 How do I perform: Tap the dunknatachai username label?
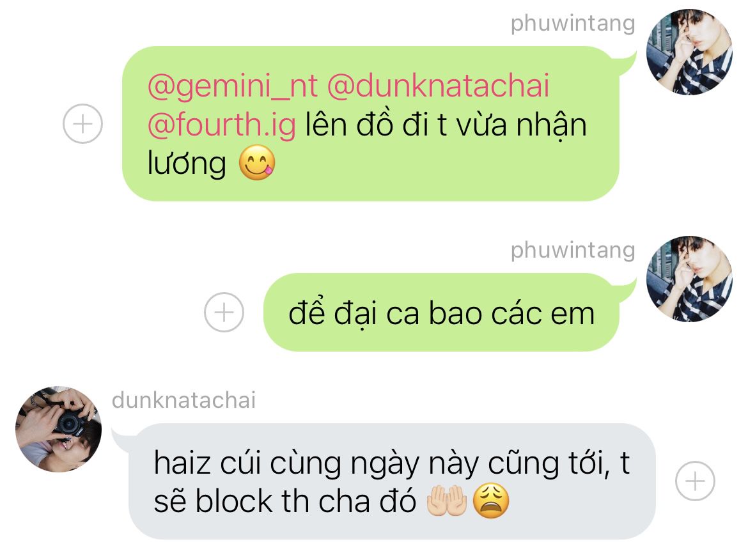[x=183, y=400]
